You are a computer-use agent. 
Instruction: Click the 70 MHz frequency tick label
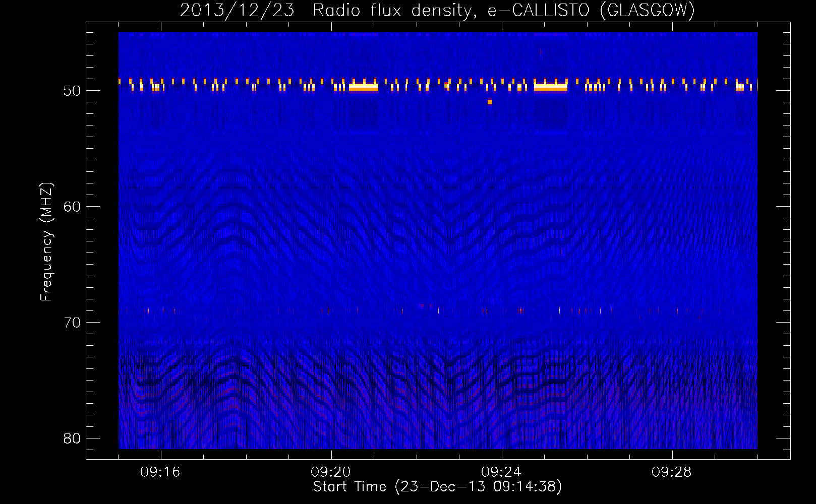pos(72,323)
